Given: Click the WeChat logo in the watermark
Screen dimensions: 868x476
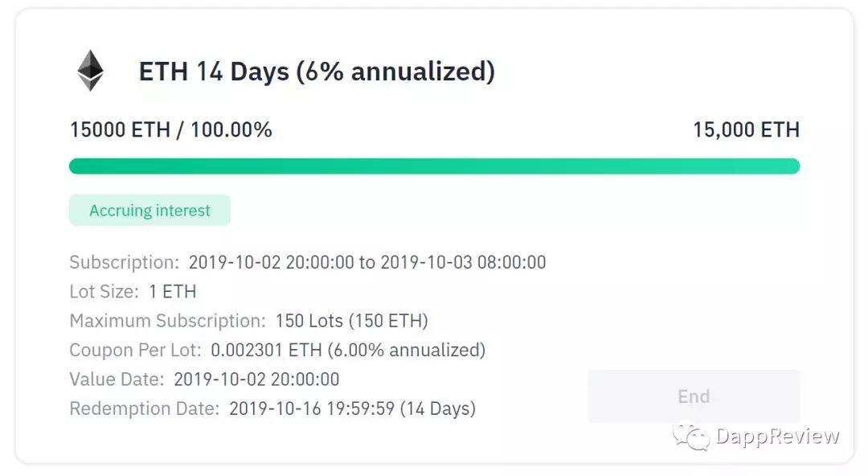Looking at the screenshot, I should coord(691,437).
